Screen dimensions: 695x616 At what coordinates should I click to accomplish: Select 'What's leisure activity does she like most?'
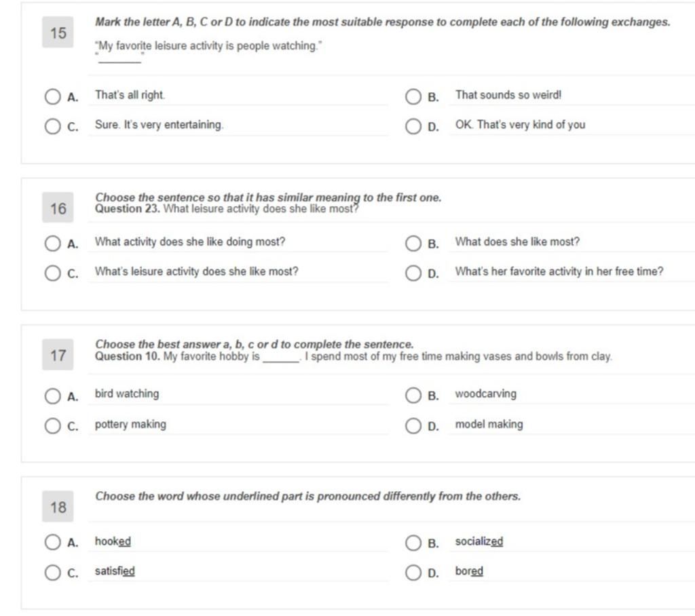52,273
